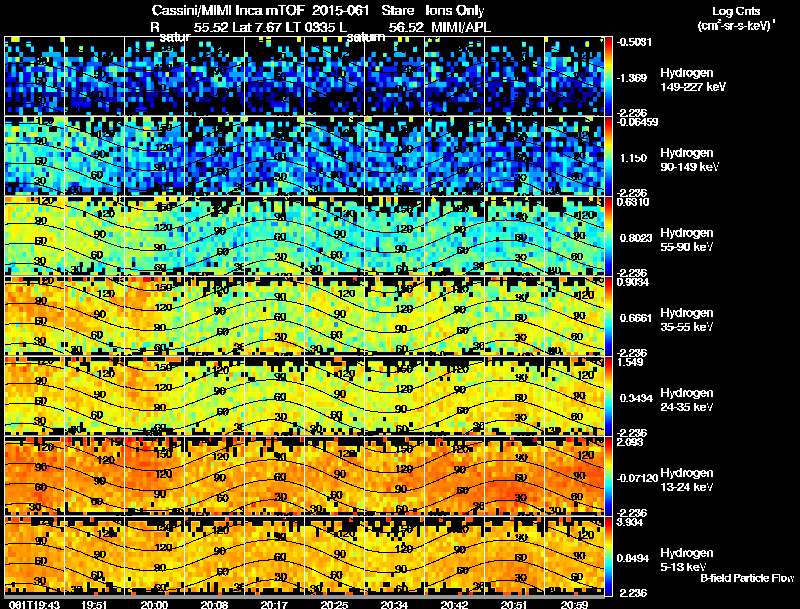The image size is (800, 609).
Task: Click the 'Hydrogen 149-227 keV' label
Action: [692, 80]
